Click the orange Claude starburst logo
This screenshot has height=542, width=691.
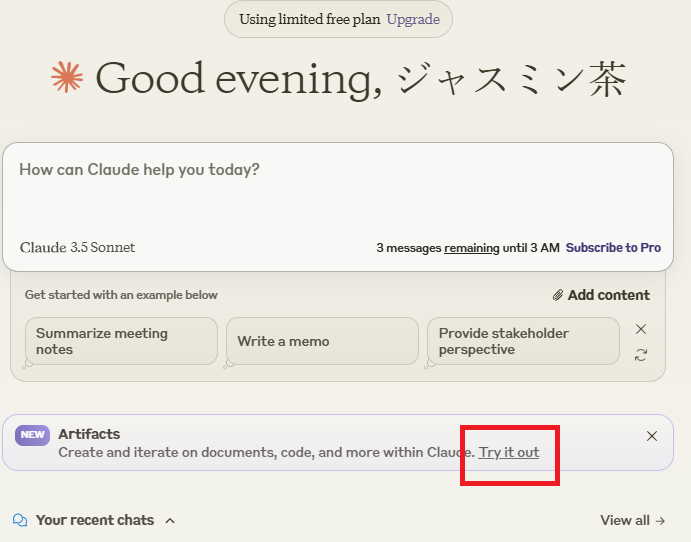(x=67, y=77)
